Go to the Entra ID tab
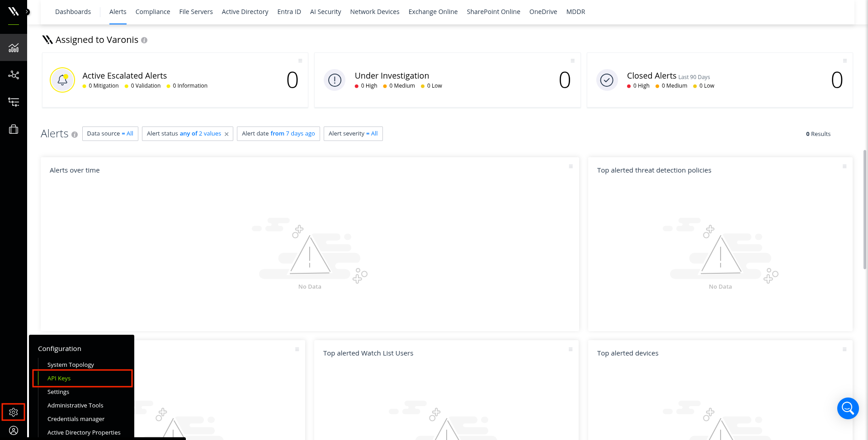868x440 pixels. [289, 12]
